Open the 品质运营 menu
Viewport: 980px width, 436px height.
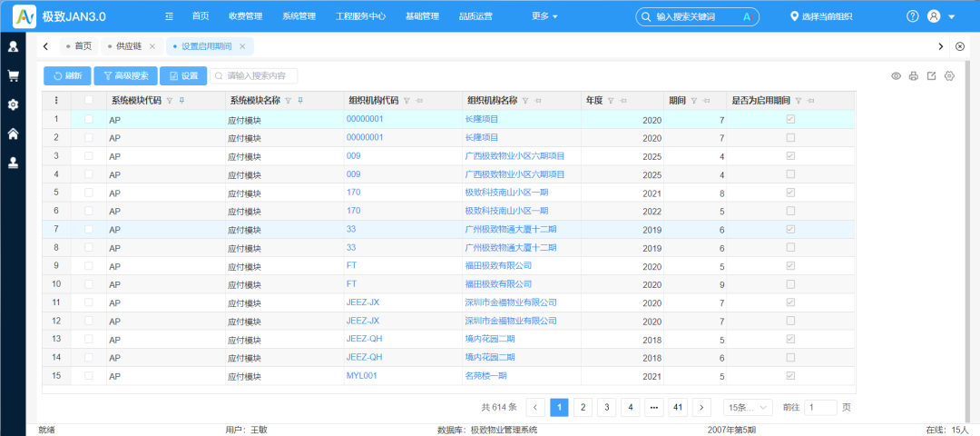pyautogui.click(x=475, y=16)
